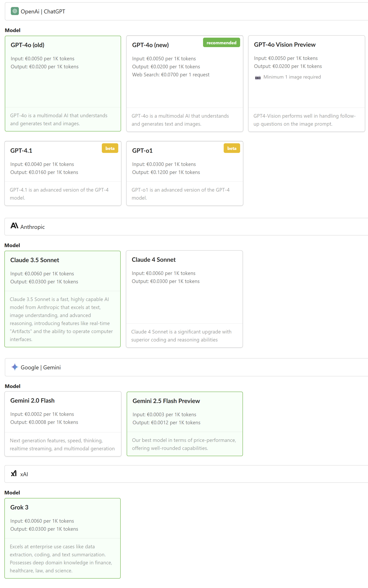This screenshot has height=588, width=368.
Task: Expand the Anthropic provider section
Action: (x=186, y=226)
